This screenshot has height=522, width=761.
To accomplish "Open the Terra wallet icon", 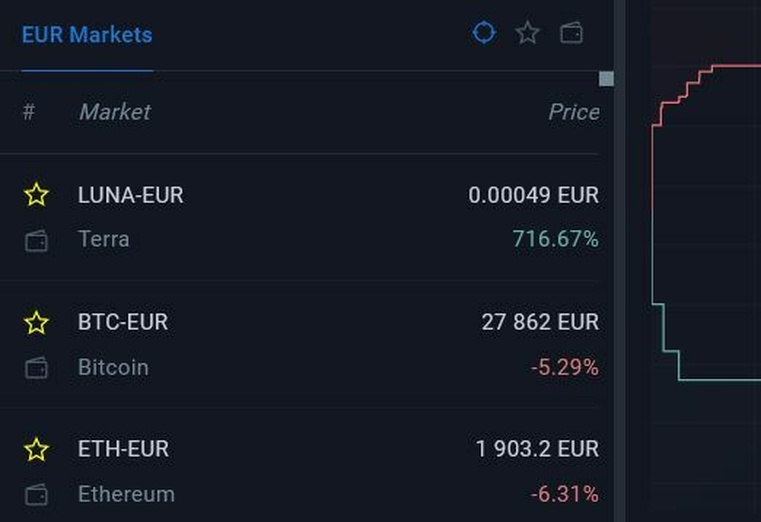I will point(36,241).
